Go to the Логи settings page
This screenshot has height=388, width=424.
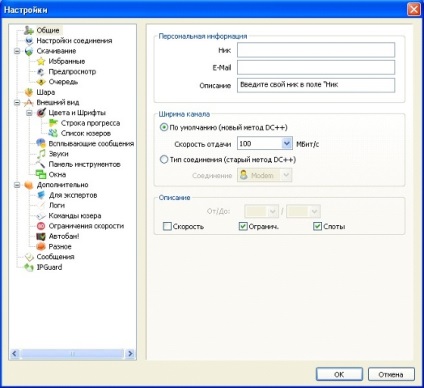point(57,205)
